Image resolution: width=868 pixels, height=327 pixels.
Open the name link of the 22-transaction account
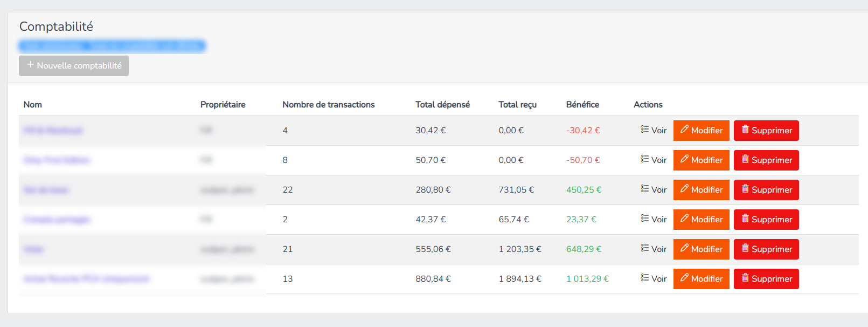coord(46,190)
